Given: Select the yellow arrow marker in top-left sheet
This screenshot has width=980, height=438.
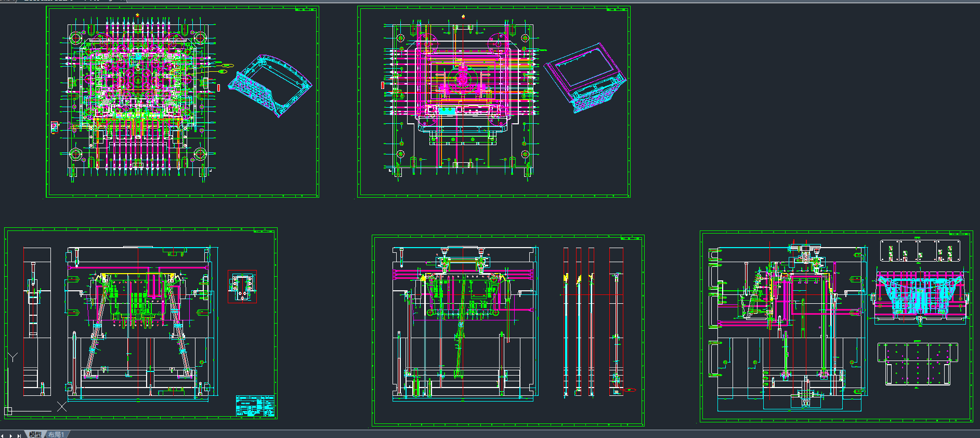Looking at the screenshot, I should 137,15.
